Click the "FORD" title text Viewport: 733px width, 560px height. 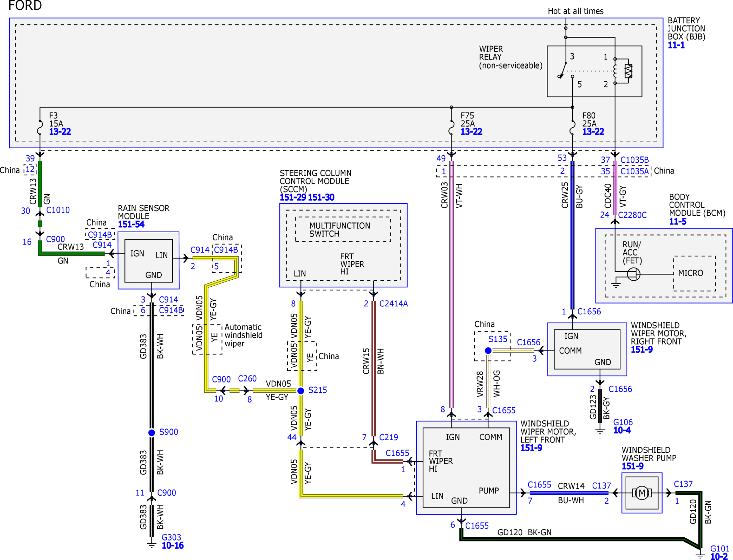coord(25,5)
